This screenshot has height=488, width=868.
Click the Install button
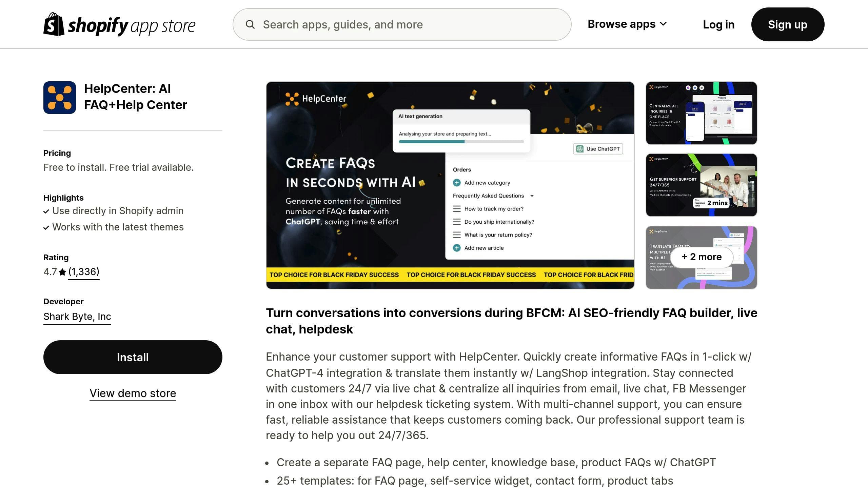click(133, 357)
